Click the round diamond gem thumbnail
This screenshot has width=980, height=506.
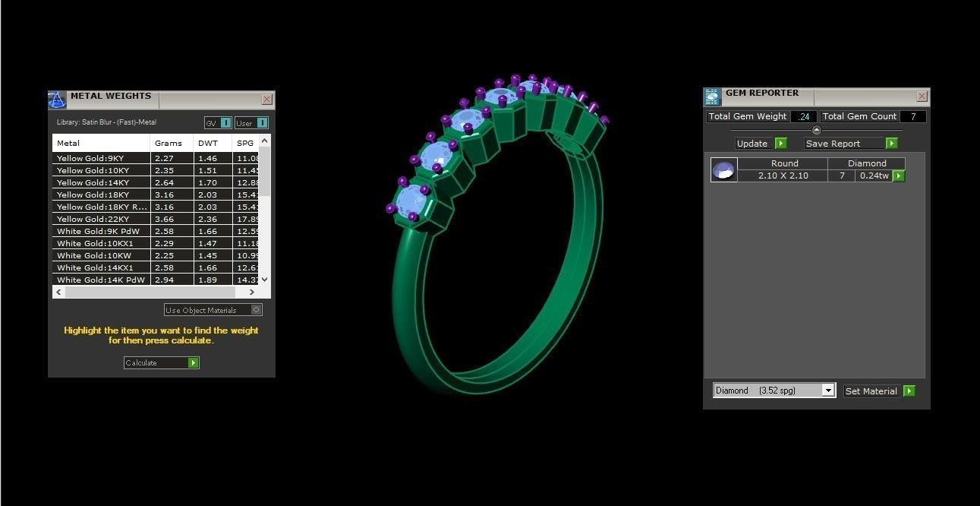point(723,170)
